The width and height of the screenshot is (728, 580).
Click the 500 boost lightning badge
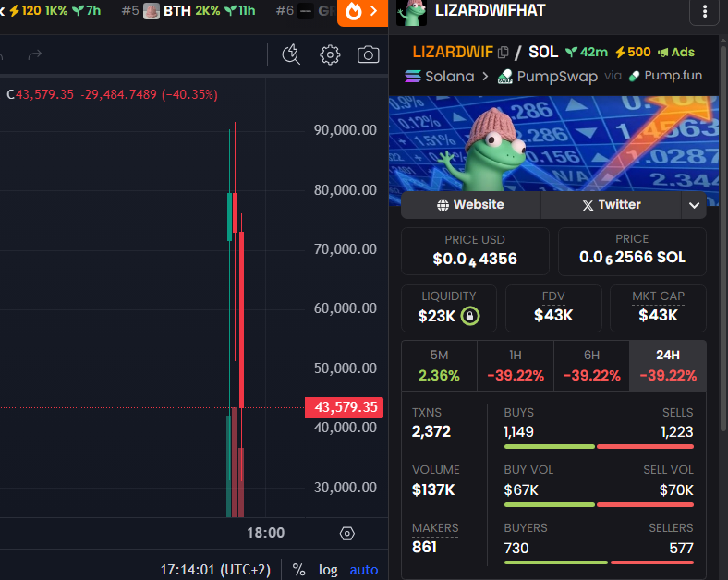(633, 53)
